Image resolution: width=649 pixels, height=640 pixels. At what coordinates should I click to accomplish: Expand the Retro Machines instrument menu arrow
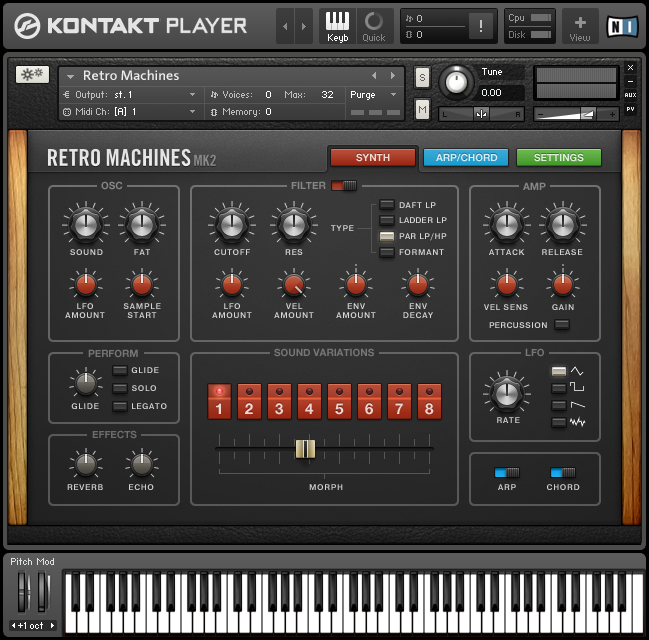70,77
